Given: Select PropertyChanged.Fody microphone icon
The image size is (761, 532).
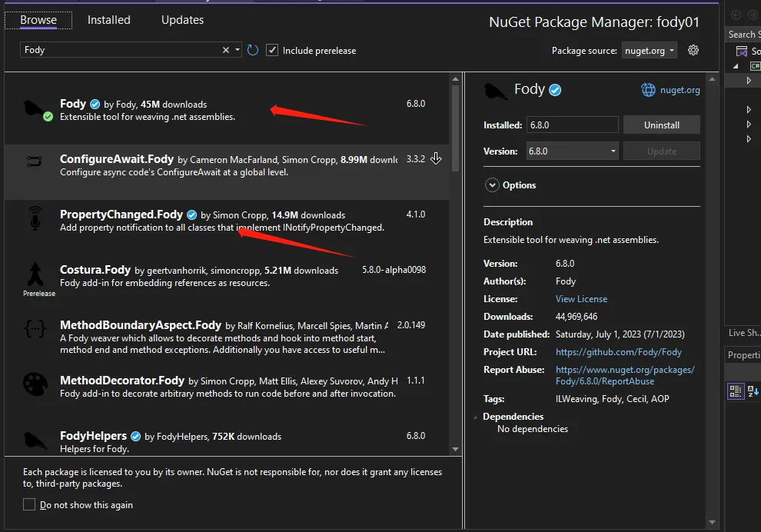Looking at the screenshot, I should point(35,218).
